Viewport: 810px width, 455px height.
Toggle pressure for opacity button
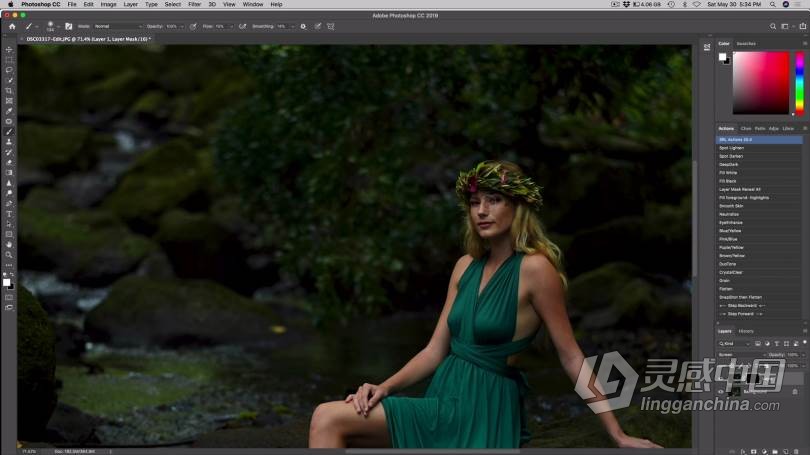tap(193, 26)
